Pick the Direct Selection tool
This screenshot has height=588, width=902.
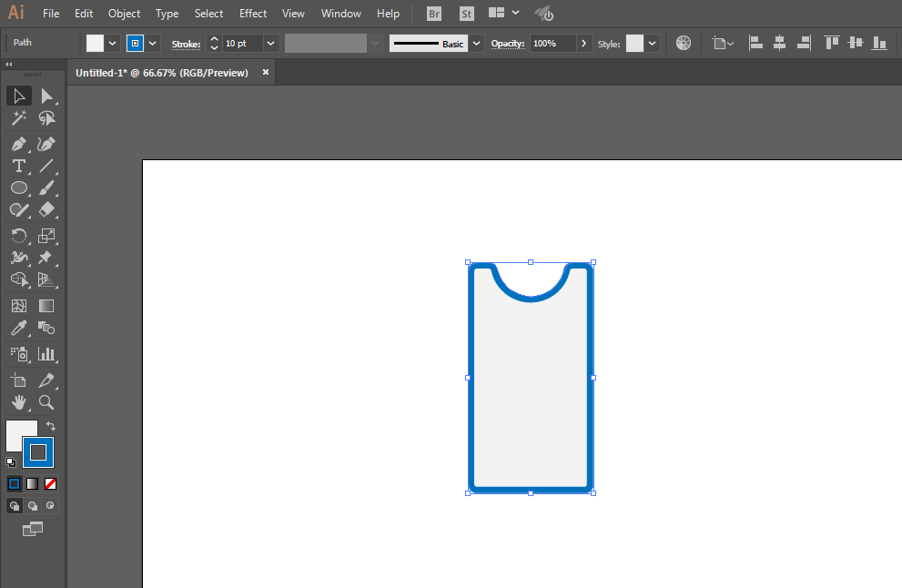pyautogui.click(x=46, y=96)
